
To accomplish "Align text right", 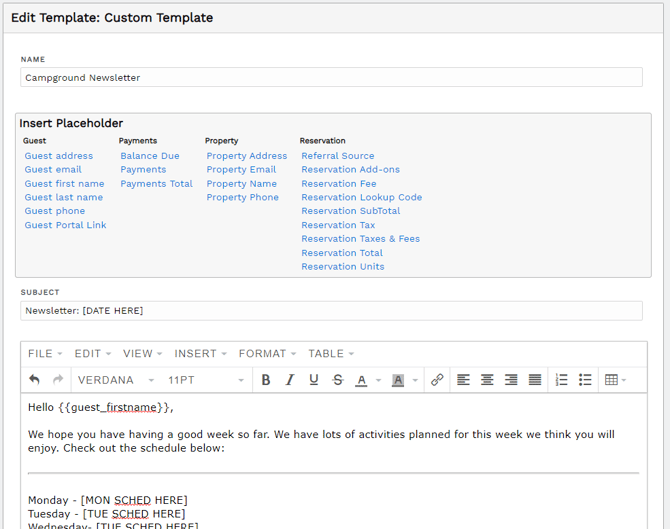I will click(511, 379).
